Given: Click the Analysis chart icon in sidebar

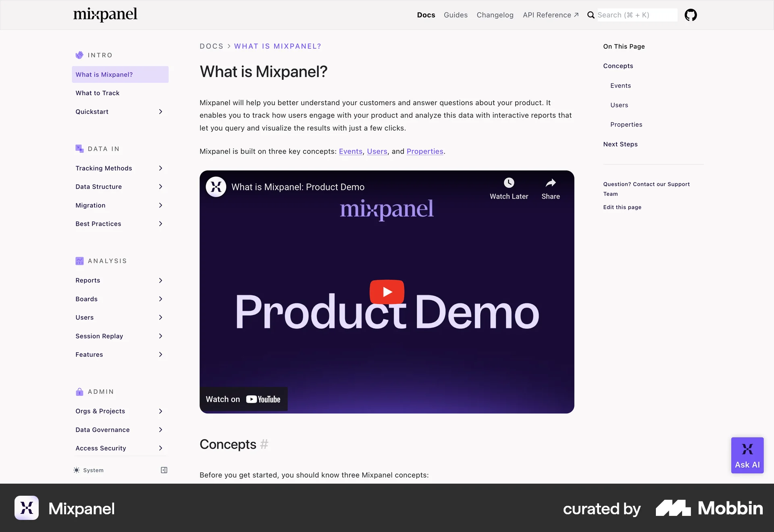Looking at the screenshot, I should 79,261.
